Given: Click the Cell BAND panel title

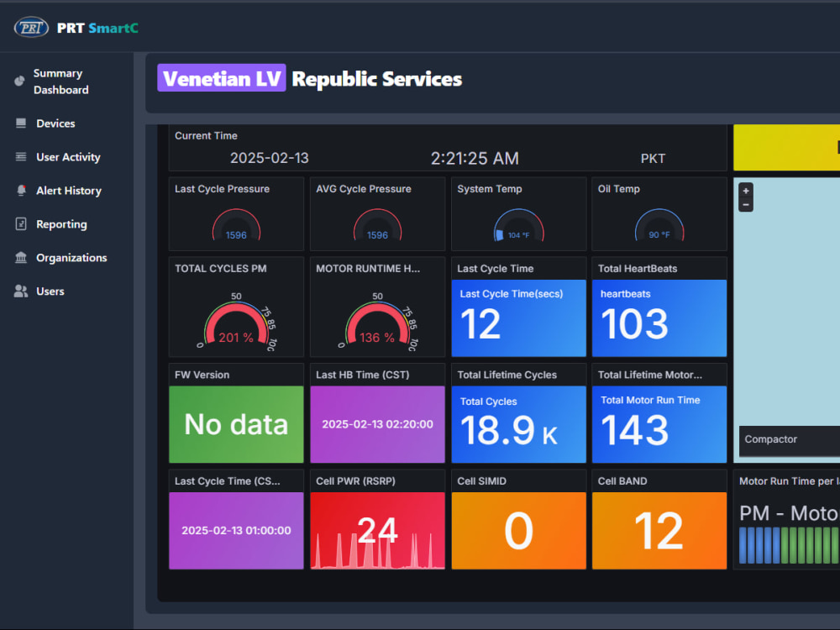Looking at the screenshot, I should [622, 481].
